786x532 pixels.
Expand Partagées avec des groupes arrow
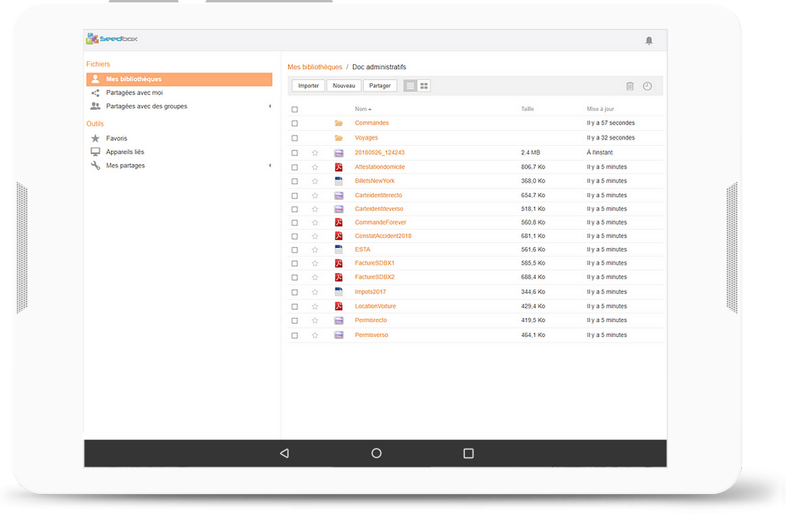tap(270, 106)
